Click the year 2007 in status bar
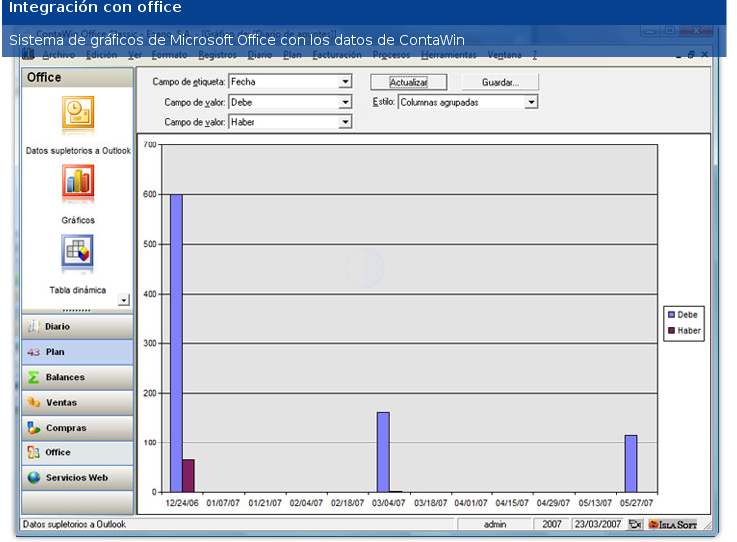The image size is (737, 542). coord(552,524)
